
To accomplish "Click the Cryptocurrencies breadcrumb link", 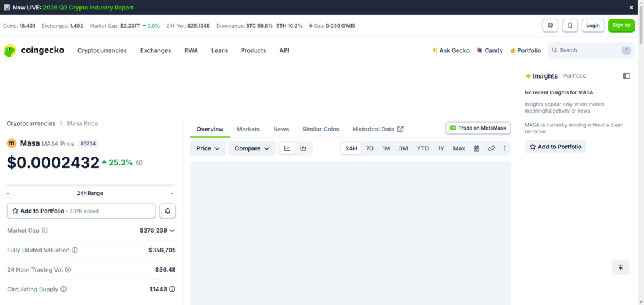I will 31,123.
